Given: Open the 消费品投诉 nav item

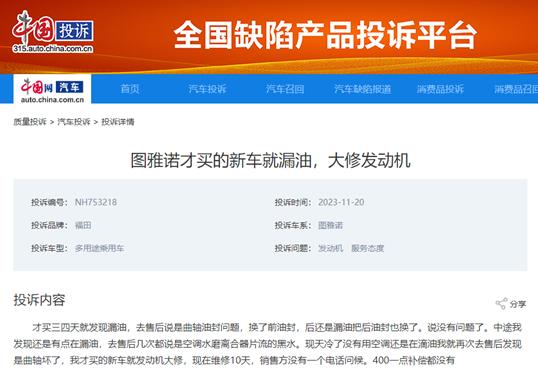Looking at the screenshot, I should click(440, 89).
